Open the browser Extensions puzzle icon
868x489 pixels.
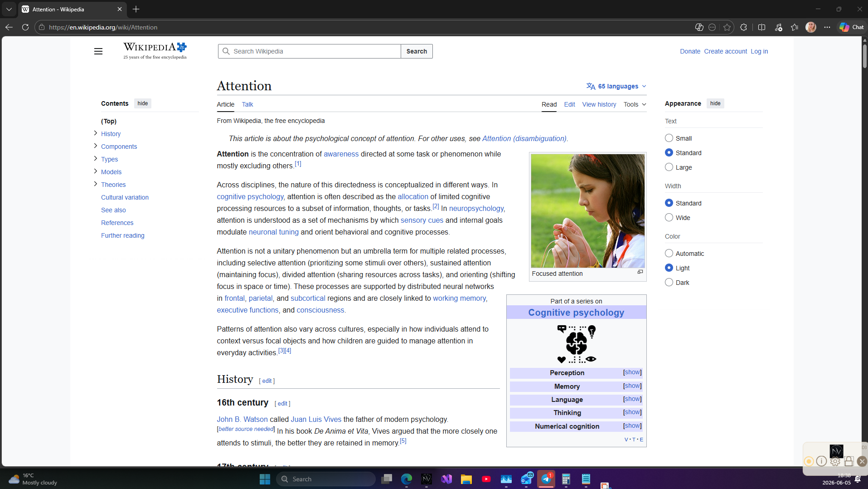coord(743,27)
